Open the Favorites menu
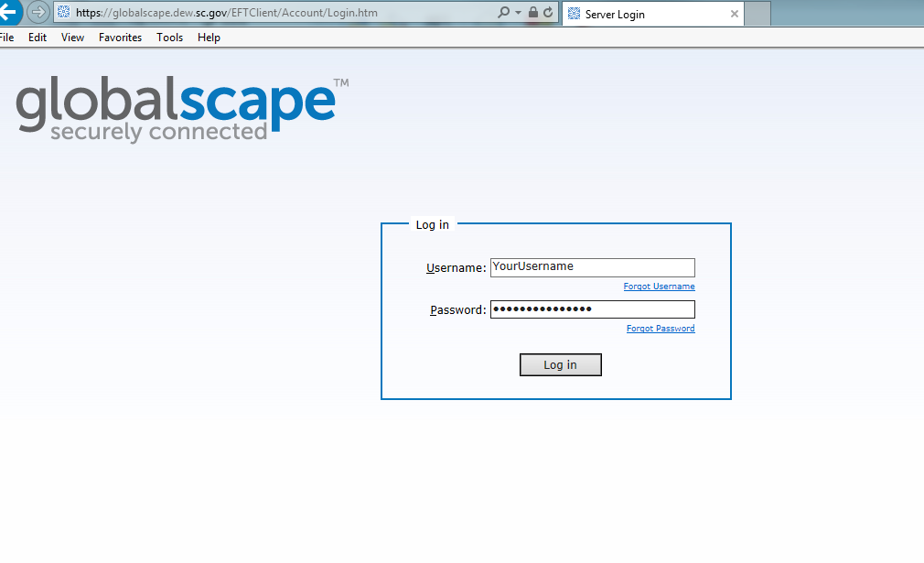Screen dimensions: 924x563 [120, 38]
